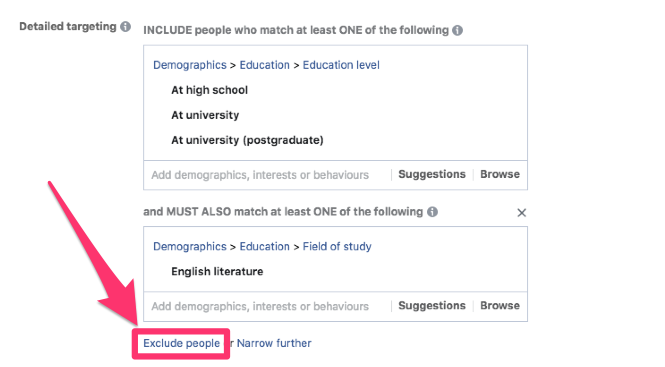Open Browse in the first targeting box
Screen dimensions: 665x367
coord(500,174)
